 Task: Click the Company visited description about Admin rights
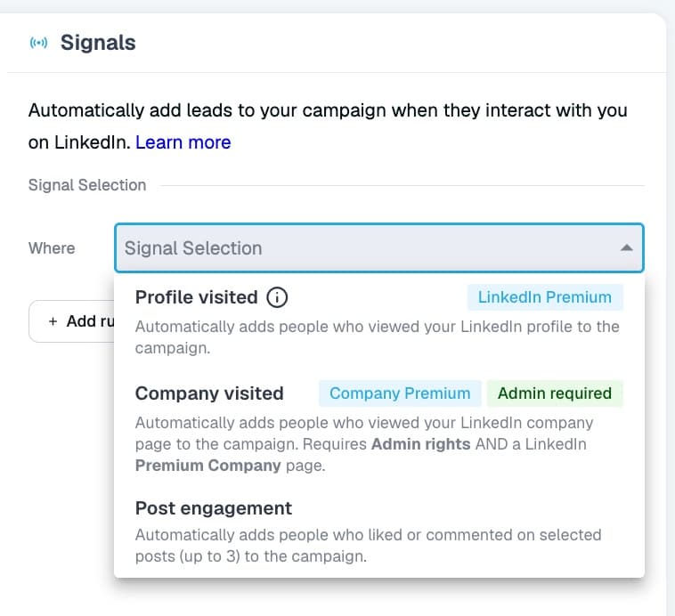click(x=364, y=444)
